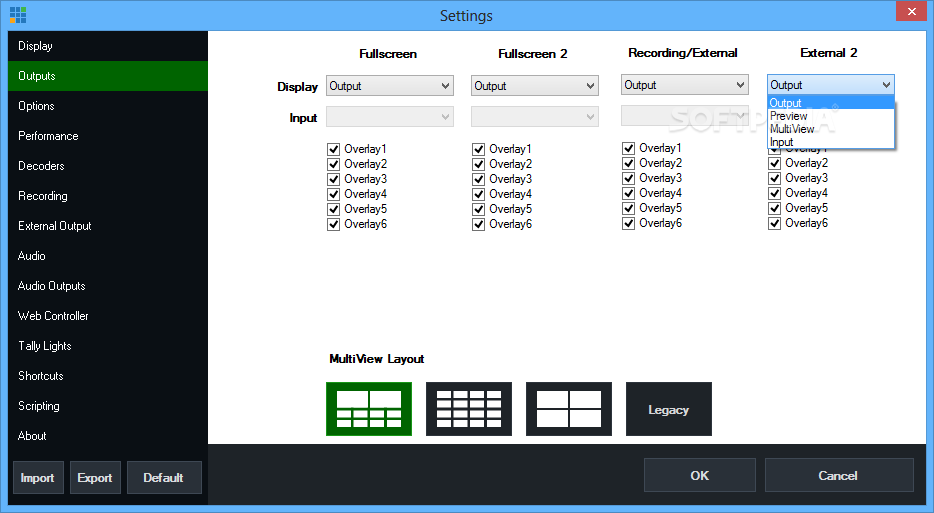This screenshot has height=513, width=934.
Task: Choose MultiView in External 2 dropdown list
Action: (831, 129)
